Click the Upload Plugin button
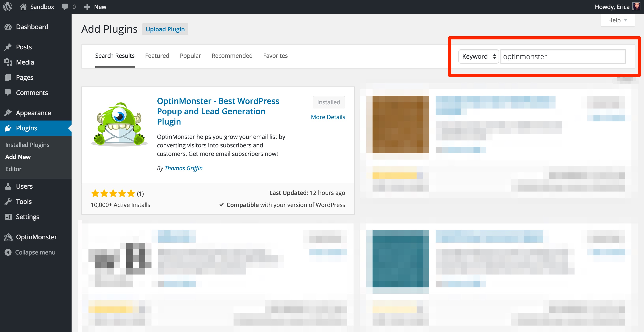The width and height of the screenshot is (644, 332). pos(165,29)
